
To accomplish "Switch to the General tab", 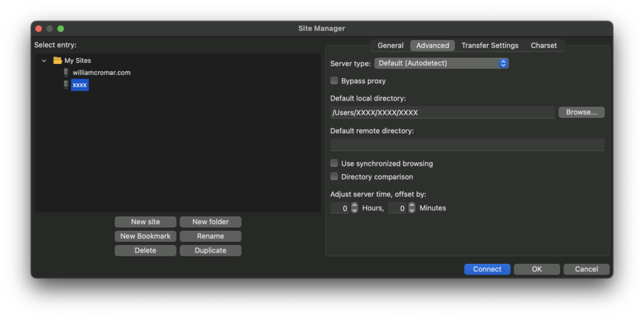I will coord(390,46).
